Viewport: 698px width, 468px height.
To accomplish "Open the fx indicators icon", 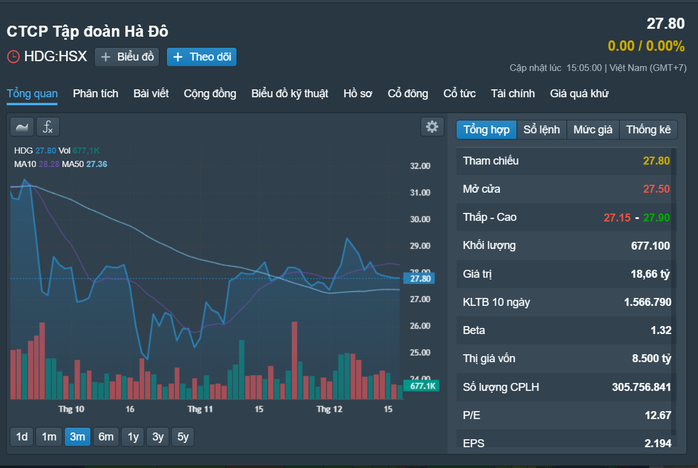I will point(48,127).
